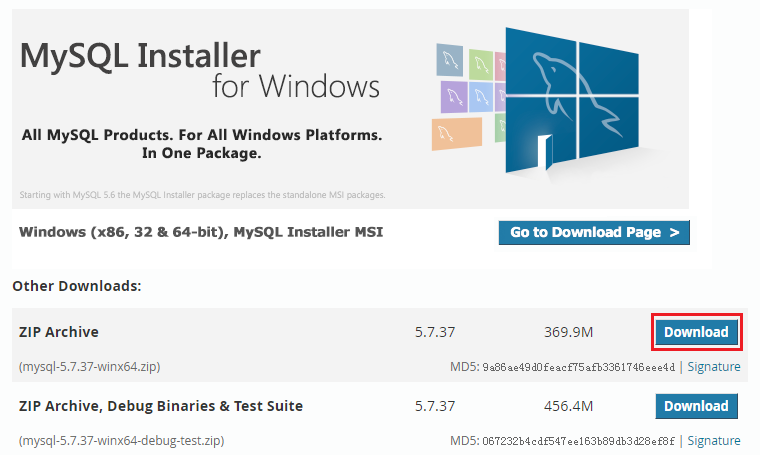Click the light-blue dolphin tile icon
The width and height of the screenshot is (760, 455).
[x=481, y=96]
